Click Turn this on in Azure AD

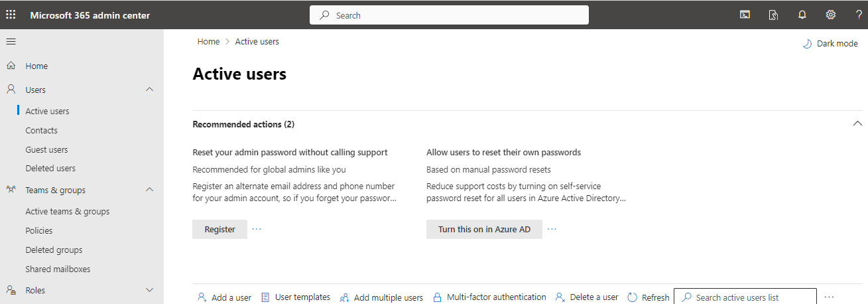(x=484, y=229)
